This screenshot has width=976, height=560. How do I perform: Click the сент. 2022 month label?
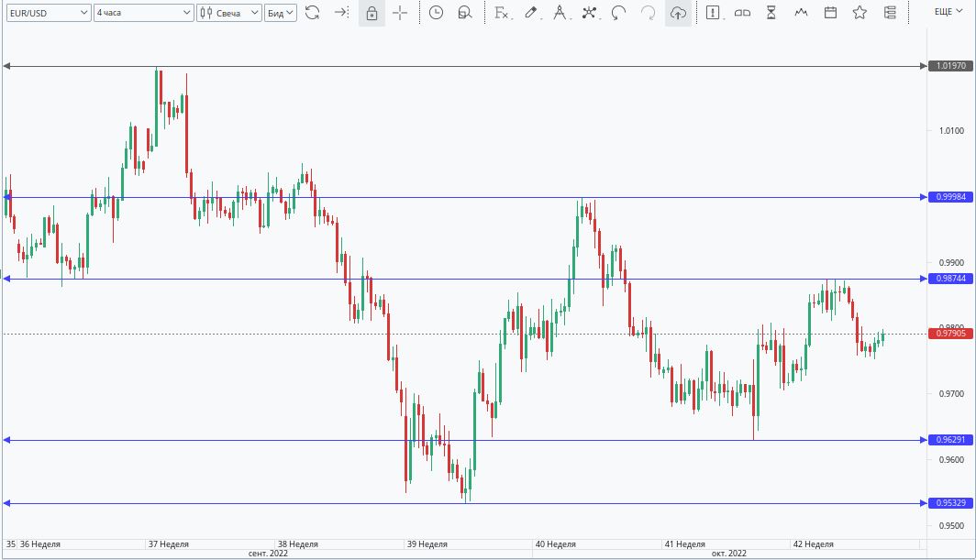click(x=268, y=554)
